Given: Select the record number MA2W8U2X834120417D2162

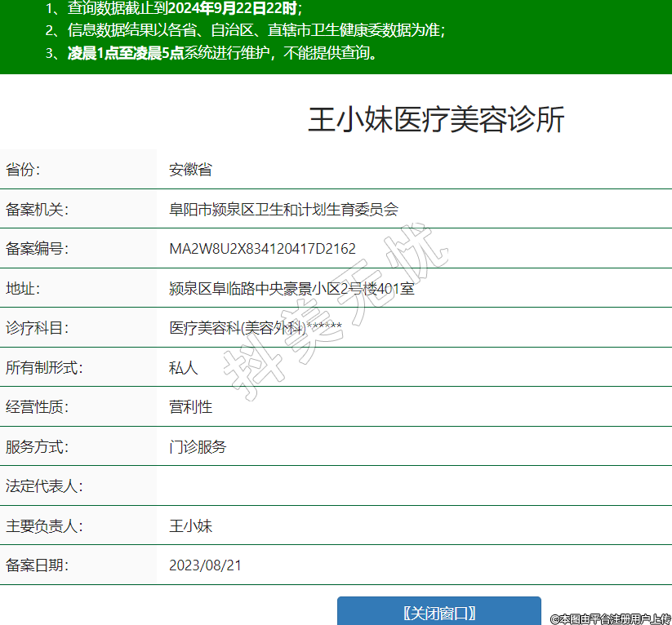Looking at the screenshot, I should (262, 249).
